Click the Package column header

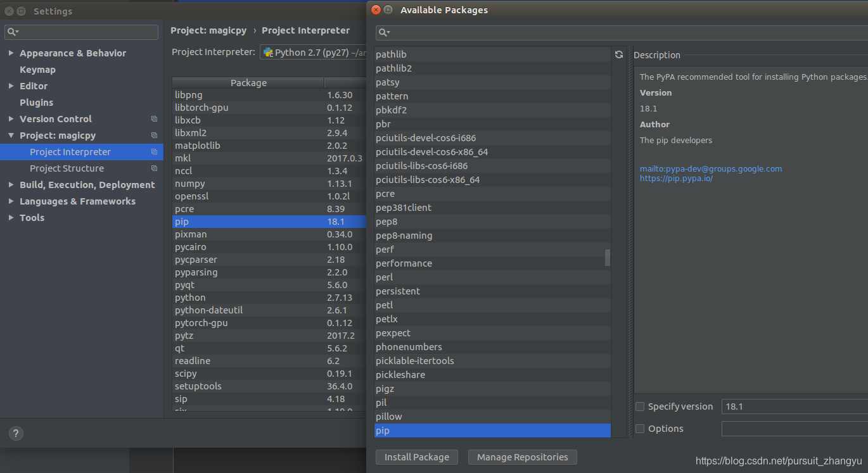coord(248,83)
